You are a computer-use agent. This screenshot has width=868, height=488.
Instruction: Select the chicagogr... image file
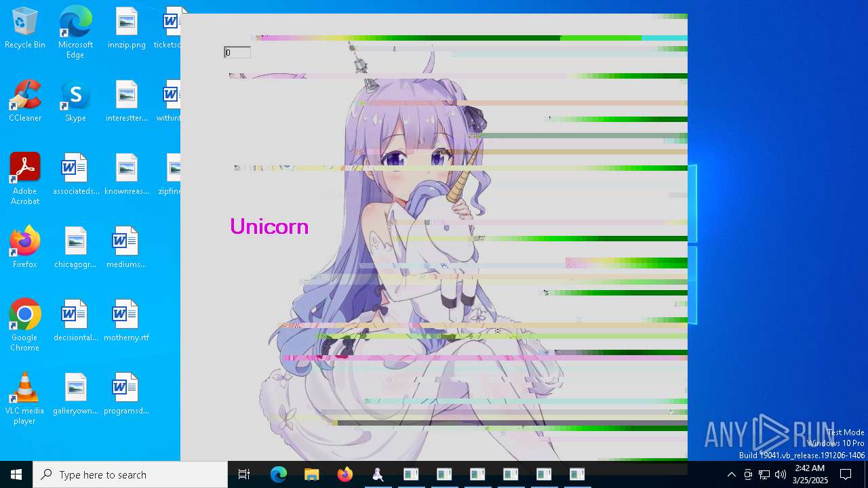click(75, 248)
